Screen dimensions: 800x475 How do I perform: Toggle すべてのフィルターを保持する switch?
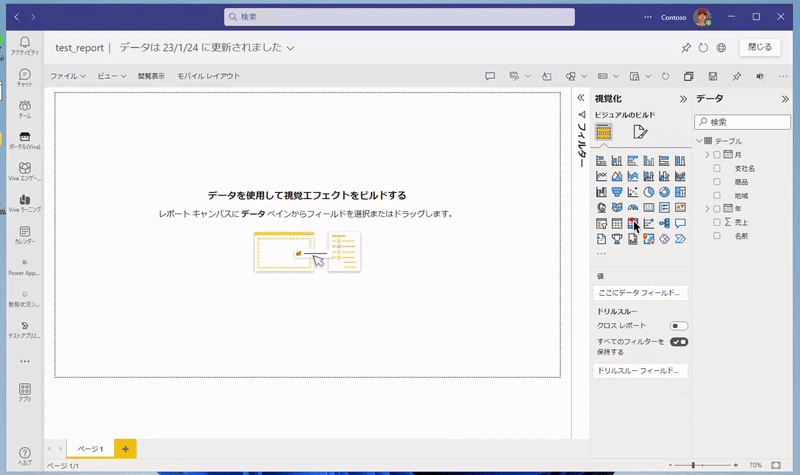[679, 342]
